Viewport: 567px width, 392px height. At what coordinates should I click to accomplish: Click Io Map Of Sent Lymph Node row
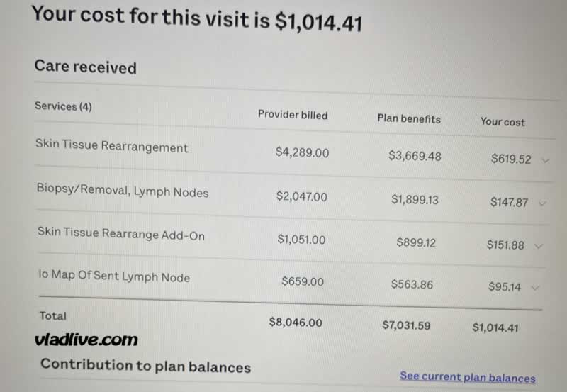coord(290,280)
